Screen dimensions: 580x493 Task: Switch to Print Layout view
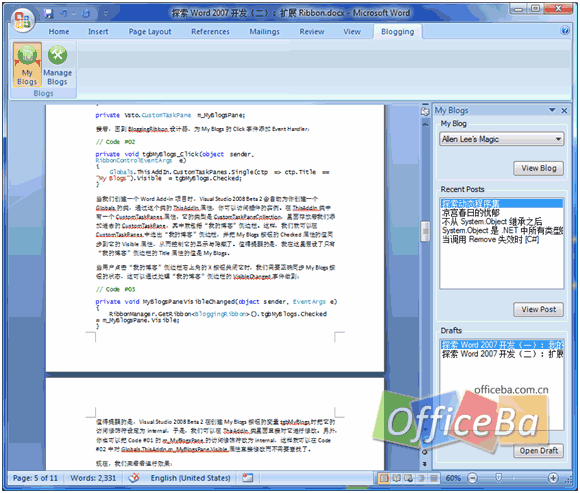pos(384,479)
